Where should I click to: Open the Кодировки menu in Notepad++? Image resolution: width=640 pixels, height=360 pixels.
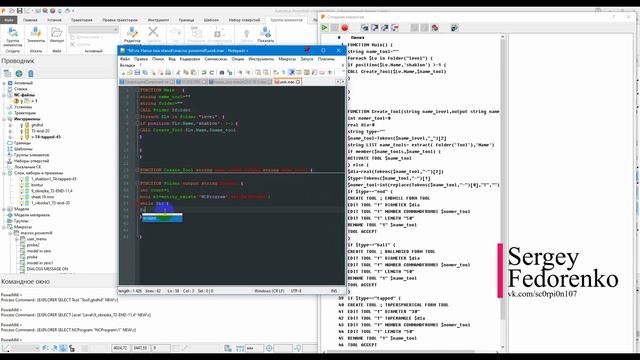click(190, 59)
